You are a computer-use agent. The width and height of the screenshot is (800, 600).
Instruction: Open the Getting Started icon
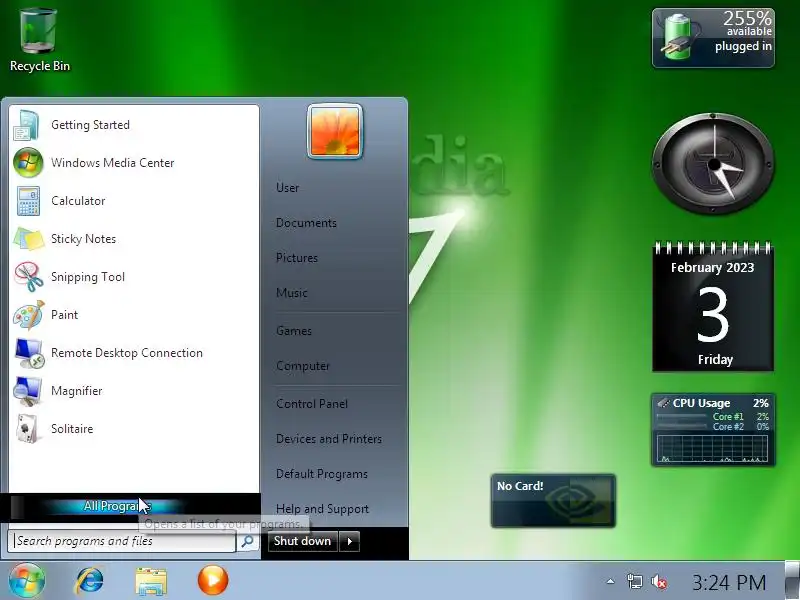(x=27, y=125)
